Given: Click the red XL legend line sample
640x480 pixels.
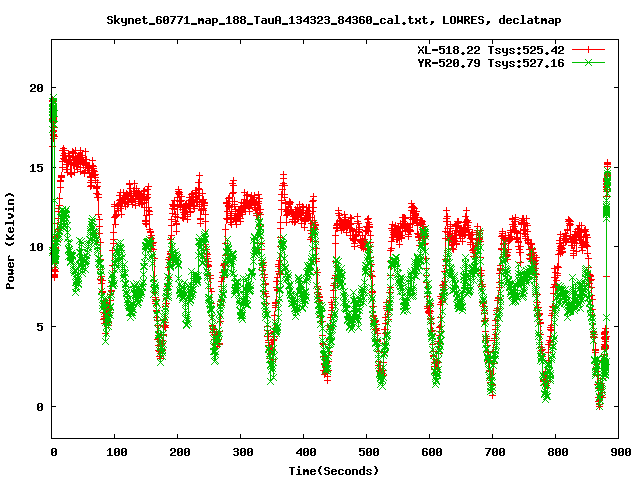Looking at the screenshot, I should (588, 50).
